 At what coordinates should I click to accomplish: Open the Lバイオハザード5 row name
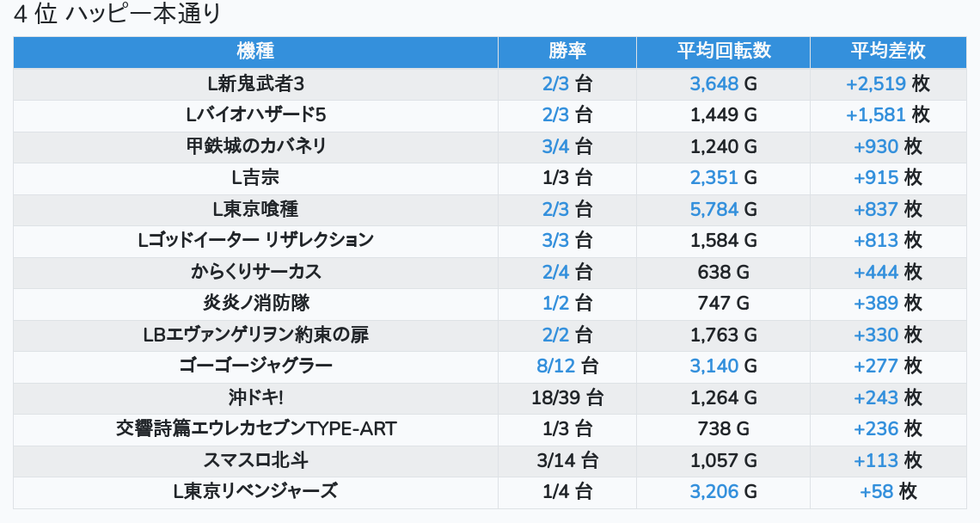(x=255, y=115)
